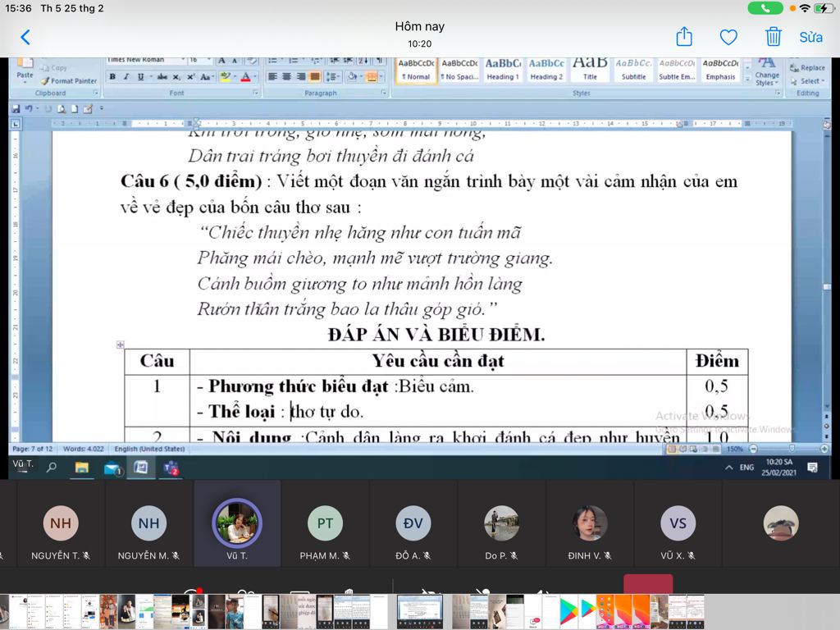Screen dimensions: 840x630
Task: Apply the Title style
Action: 590,70
